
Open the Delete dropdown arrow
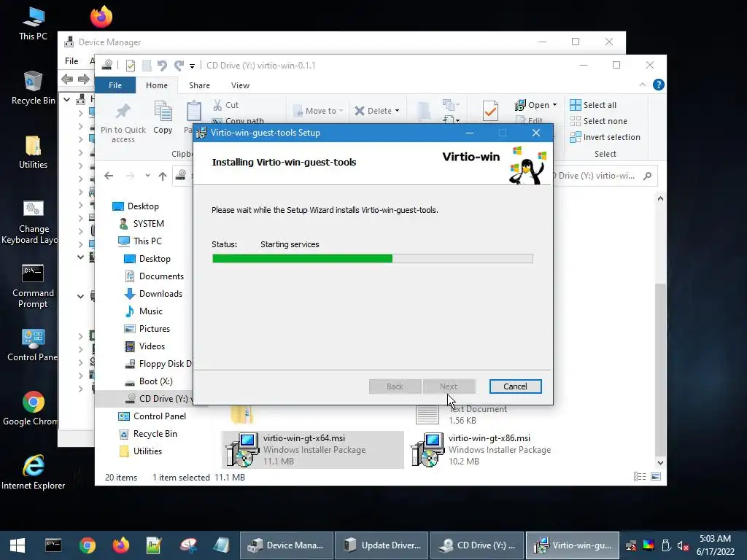pos(397,111)
